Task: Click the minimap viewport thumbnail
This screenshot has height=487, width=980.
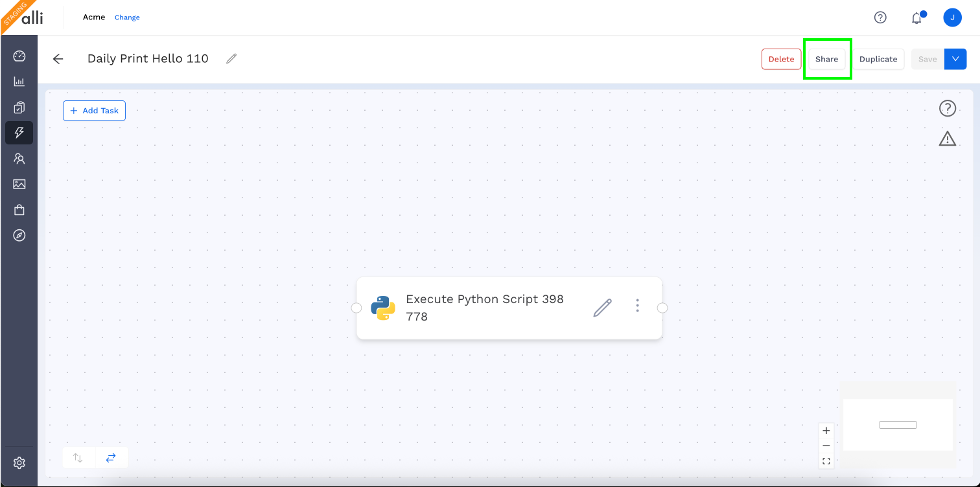Action: tap(898, 425)
